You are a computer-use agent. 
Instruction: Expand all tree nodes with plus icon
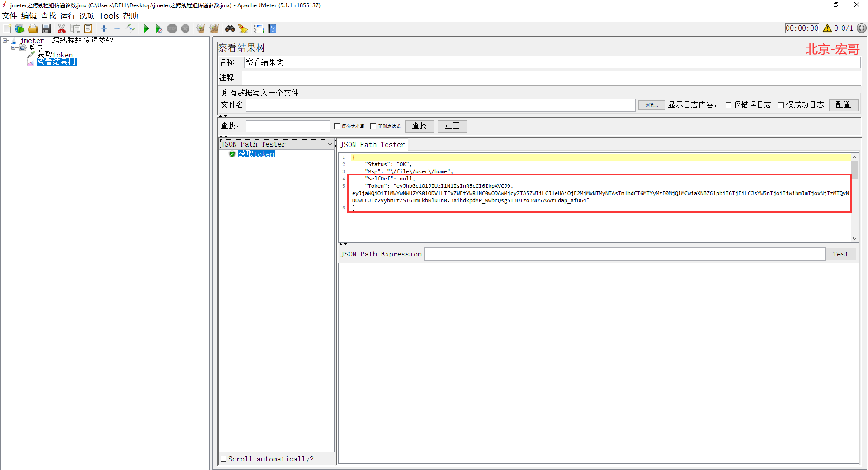pyautogui.click(x=104, y=28)
